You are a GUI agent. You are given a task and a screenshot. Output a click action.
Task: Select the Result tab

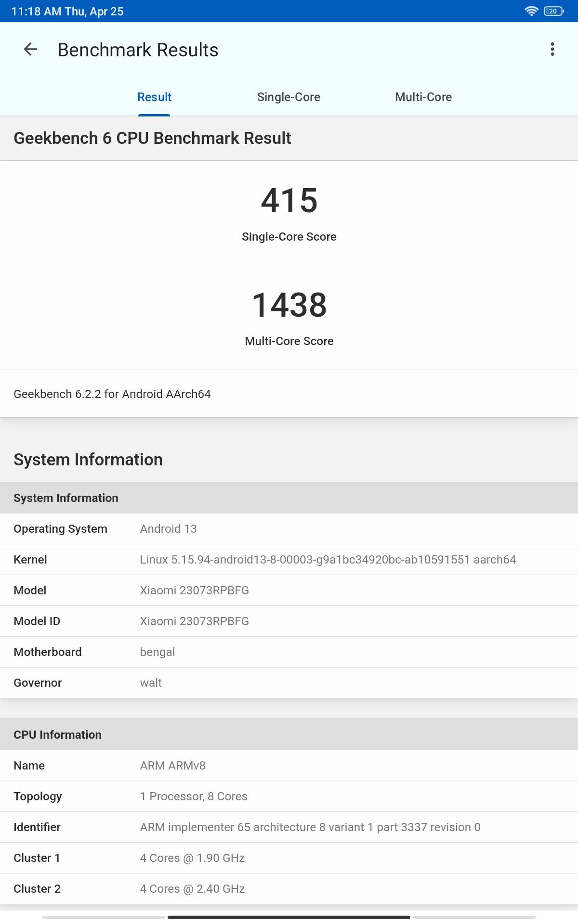[154, 97]
